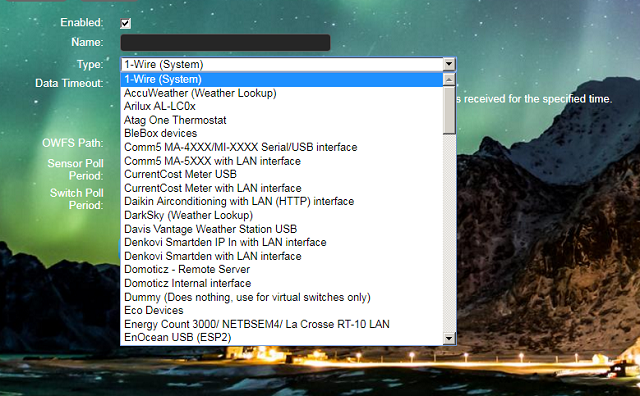Select EnOcean USB (ESP2) option
640x396 pixels.
tap(282, 338)
